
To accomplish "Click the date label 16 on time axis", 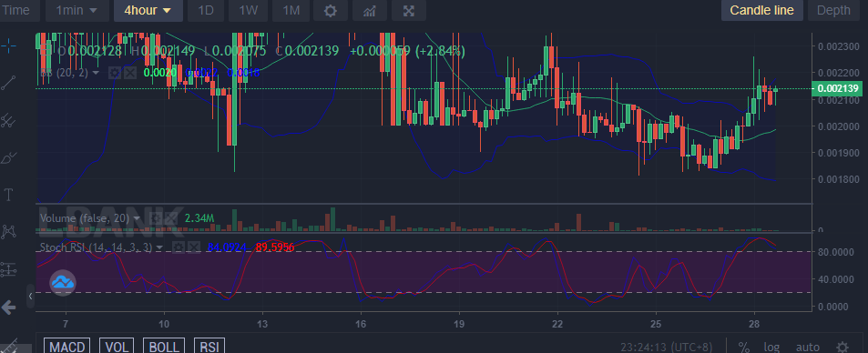I will (361, 324).
